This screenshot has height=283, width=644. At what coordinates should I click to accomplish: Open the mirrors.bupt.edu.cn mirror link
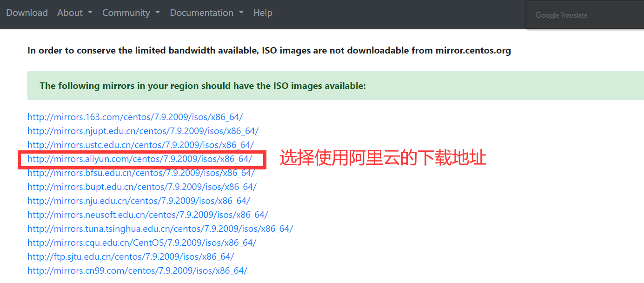pos(142,187)
